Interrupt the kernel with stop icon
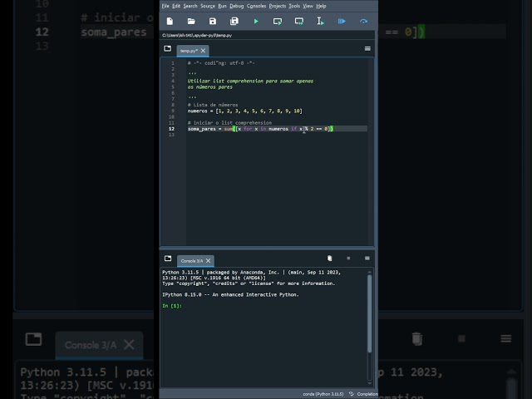 (x=348, y=259)
